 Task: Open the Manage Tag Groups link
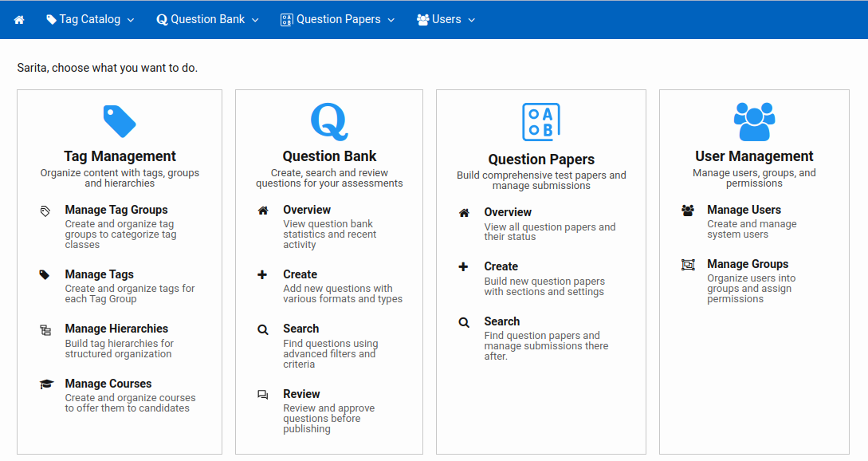[116, 210]
